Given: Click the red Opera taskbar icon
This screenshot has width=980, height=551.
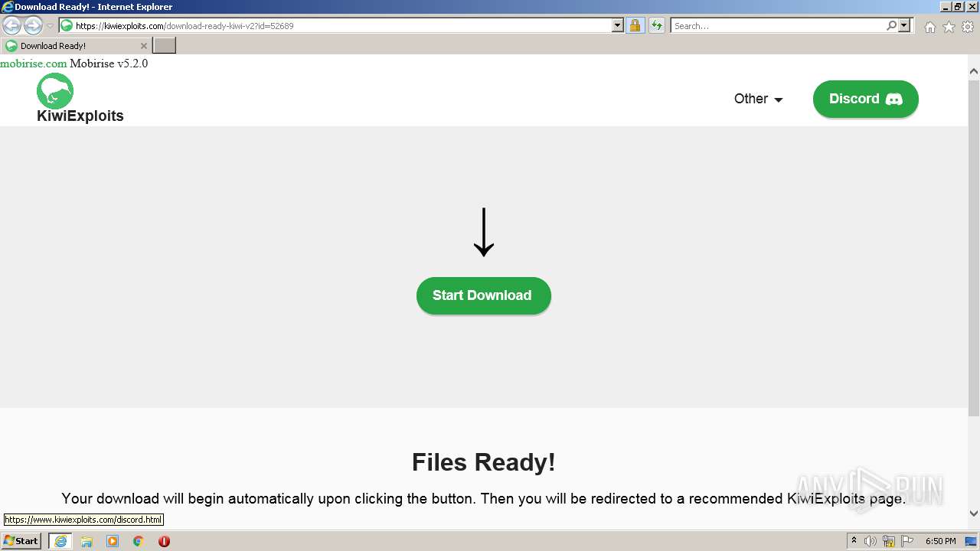Looking at the screenshot, I should 164,541.
